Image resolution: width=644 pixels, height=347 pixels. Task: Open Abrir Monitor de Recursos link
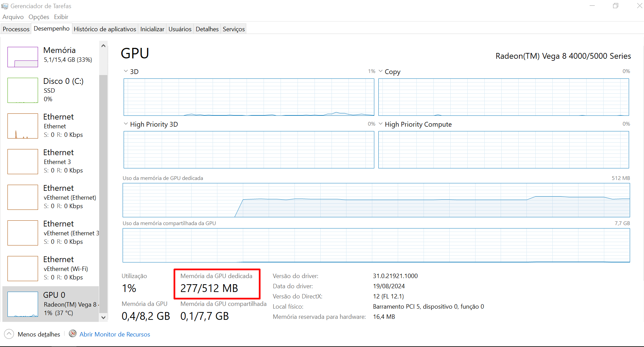(x=115, y=334)
